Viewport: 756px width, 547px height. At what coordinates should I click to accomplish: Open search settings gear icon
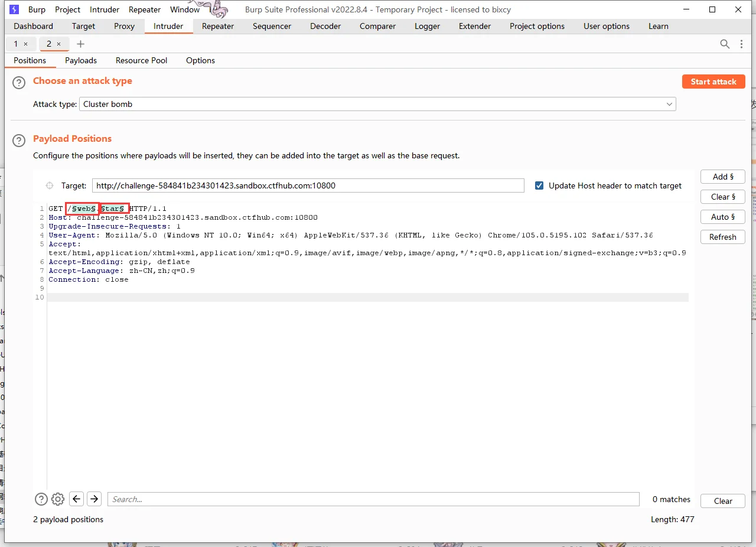[58, 499]
